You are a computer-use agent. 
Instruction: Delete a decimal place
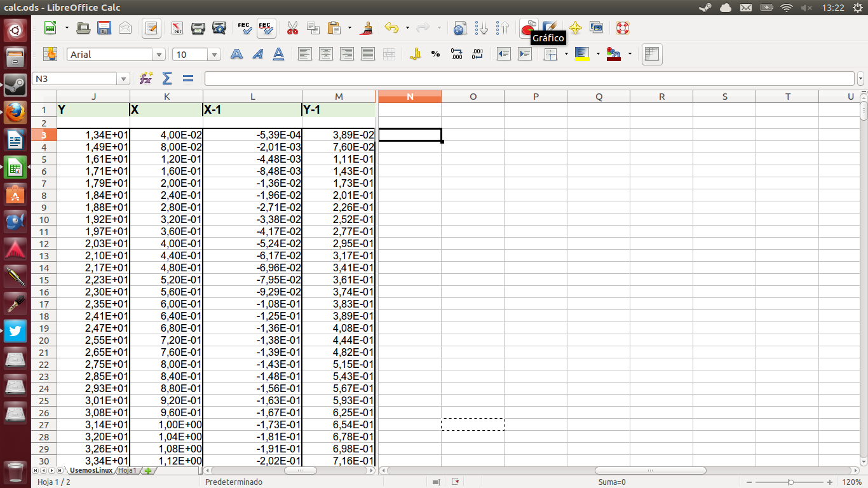point(477,54)
